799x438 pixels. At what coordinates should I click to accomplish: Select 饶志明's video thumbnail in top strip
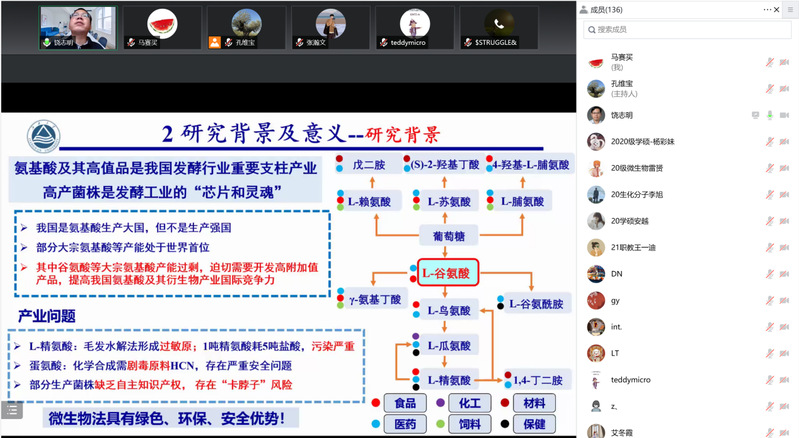pyautogui.click(x=76, y=26)
